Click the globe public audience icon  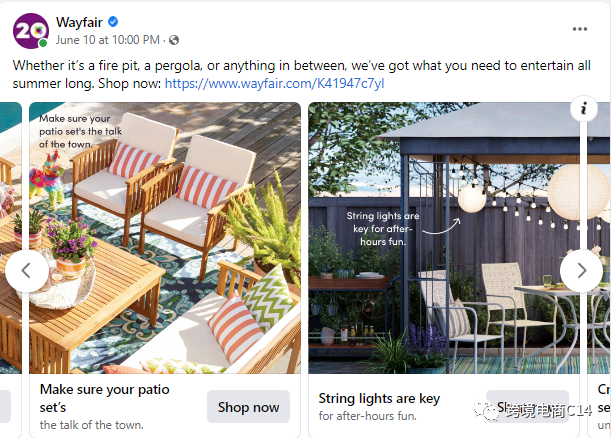point(174,40)
